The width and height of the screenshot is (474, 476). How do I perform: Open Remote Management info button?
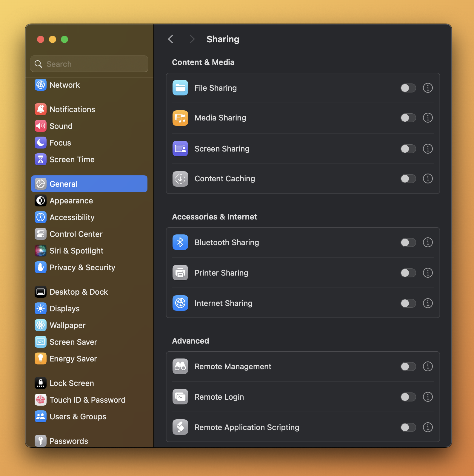click(428, 366)
